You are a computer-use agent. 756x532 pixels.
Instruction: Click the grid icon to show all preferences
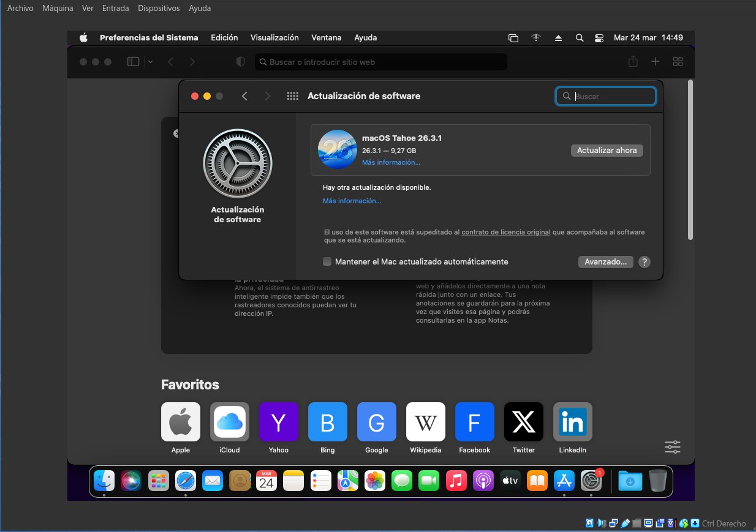292,96
